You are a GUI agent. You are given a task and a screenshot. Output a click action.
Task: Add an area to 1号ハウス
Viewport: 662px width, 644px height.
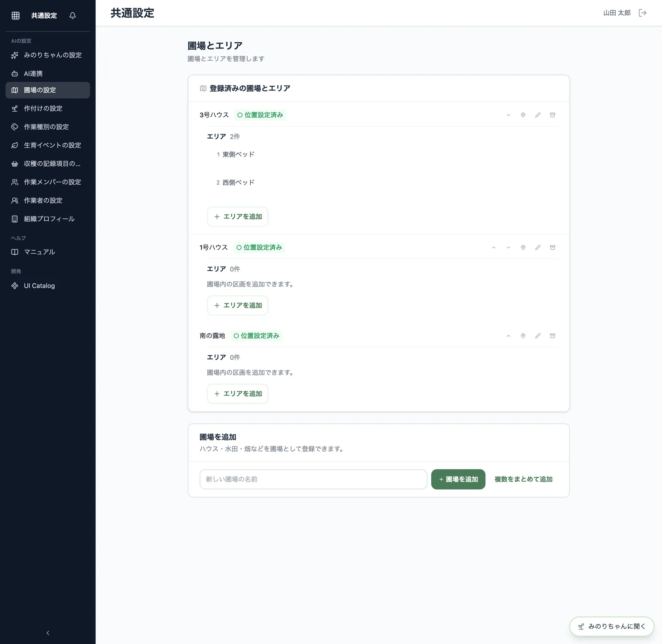237,305
